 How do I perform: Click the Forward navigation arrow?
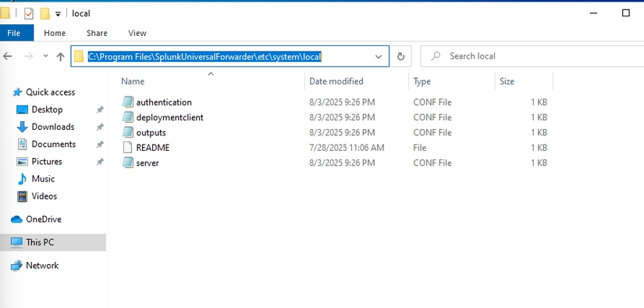click(x=29, y=56)
